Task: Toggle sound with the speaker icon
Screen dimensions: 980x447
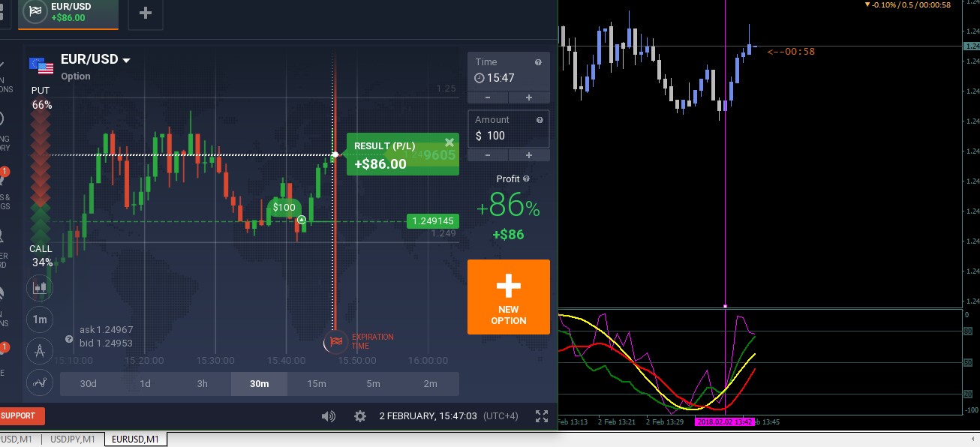Action: coord(328,416)
